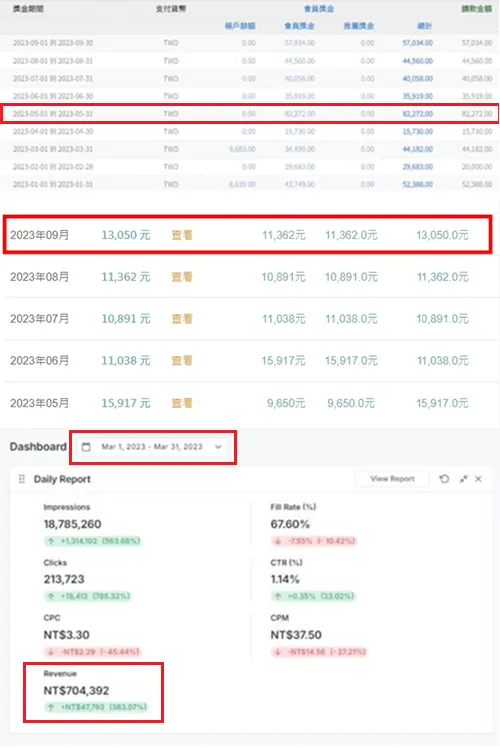The height and width of the screenshot is (748, 500).
Task: Click the Clicks green change badge
Action: [x=87, y=596]
